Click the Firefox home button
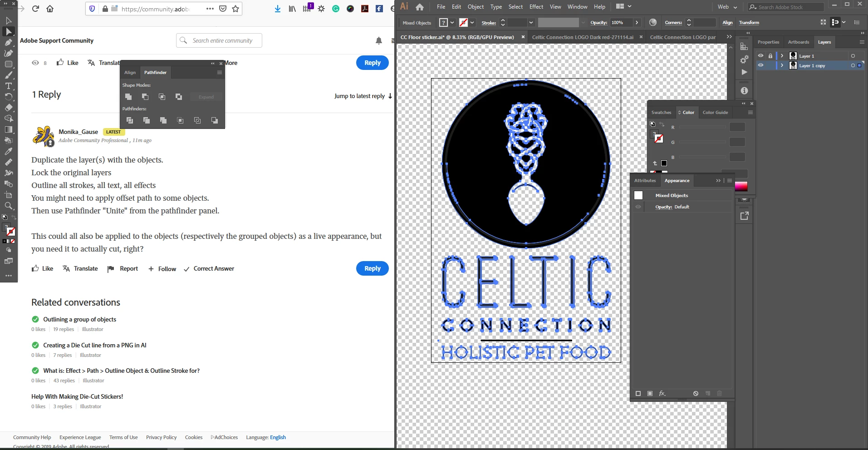The image size is (868, 450). (x=50, y=9)
